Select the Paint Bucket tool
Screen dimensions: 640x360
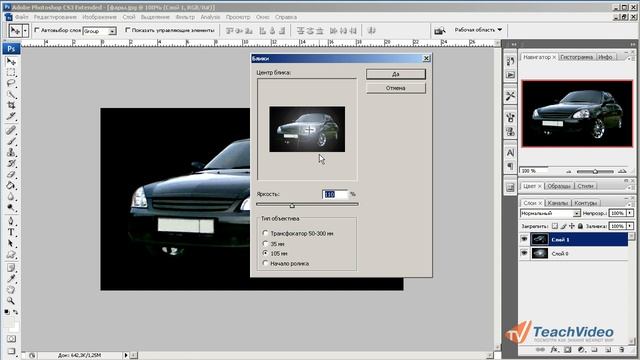(x=11, y=185)
